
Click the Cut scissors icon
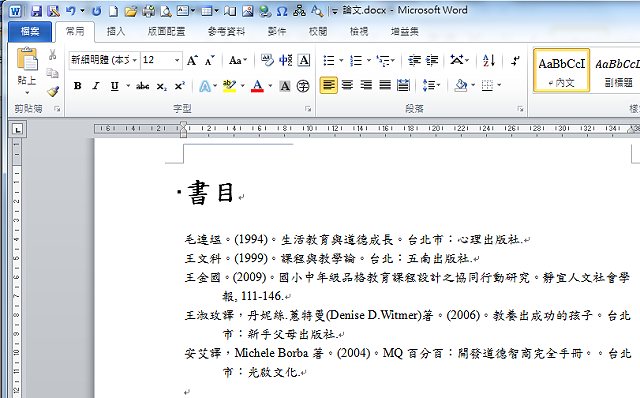[53, 55]
